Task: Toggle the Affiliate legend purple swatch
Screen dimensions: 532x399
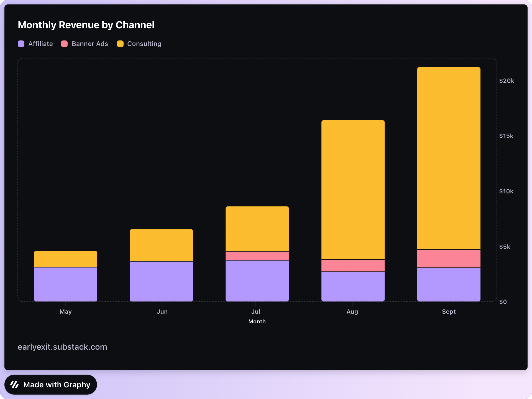Action: pyautogui.click(x=21, y=44)
